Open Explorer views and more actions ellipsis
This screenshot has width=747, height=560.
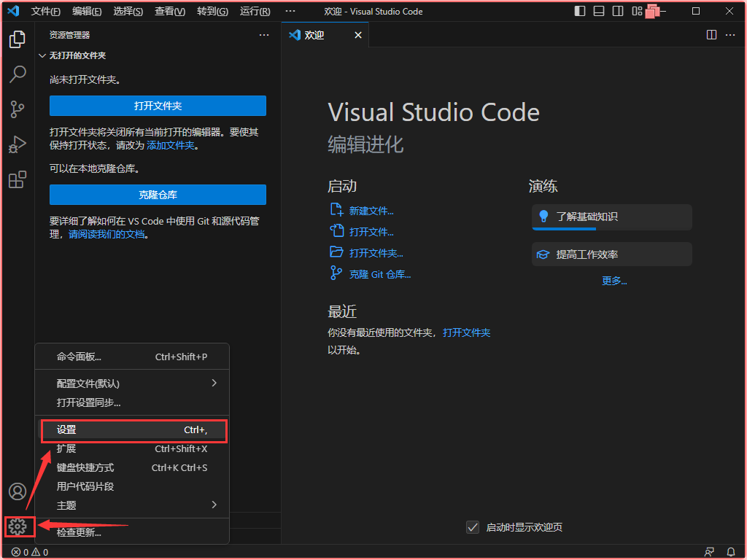pyautogui.click(x=264, y=35)
